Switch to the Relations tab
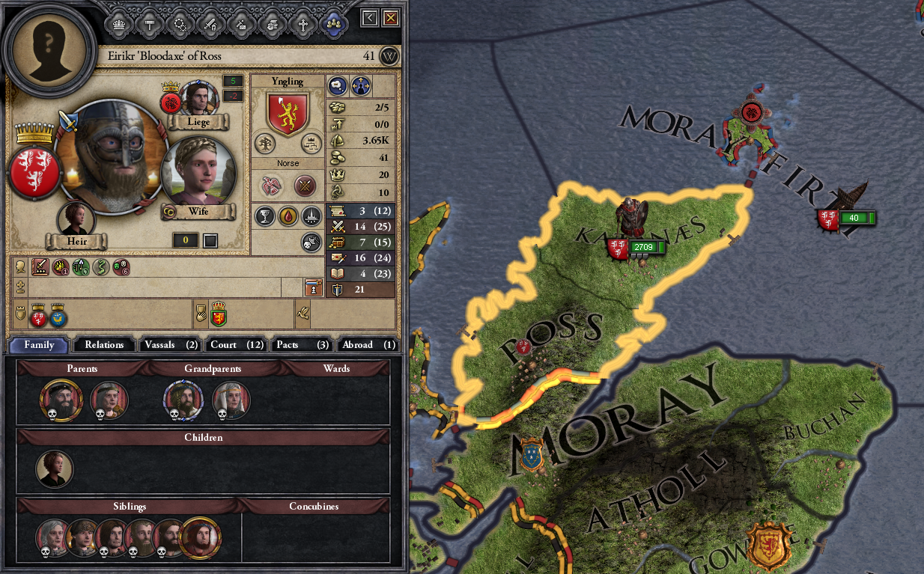 [x=104, y=344]
